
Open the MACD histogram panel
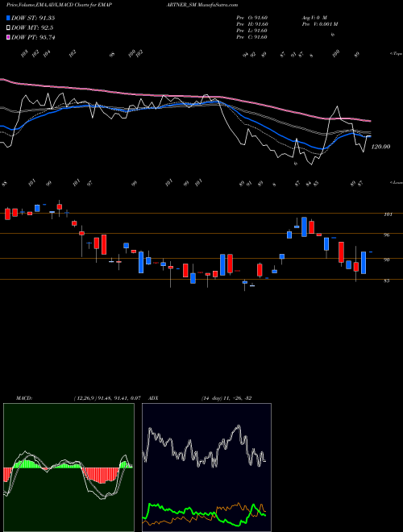tap(69, 468)
